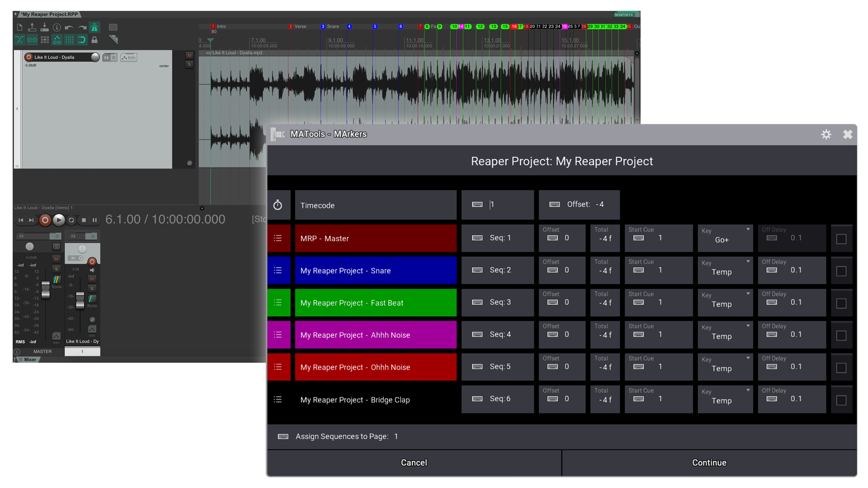Click the transport record button

[x=45, y=220]
